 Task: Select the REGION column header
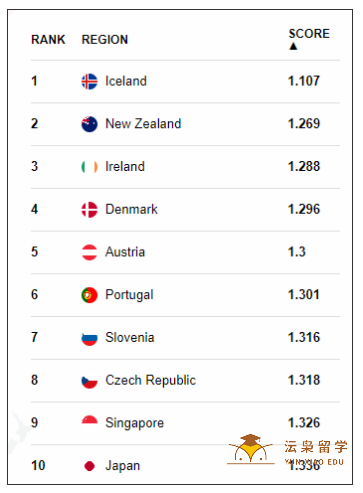click(105, 40)
